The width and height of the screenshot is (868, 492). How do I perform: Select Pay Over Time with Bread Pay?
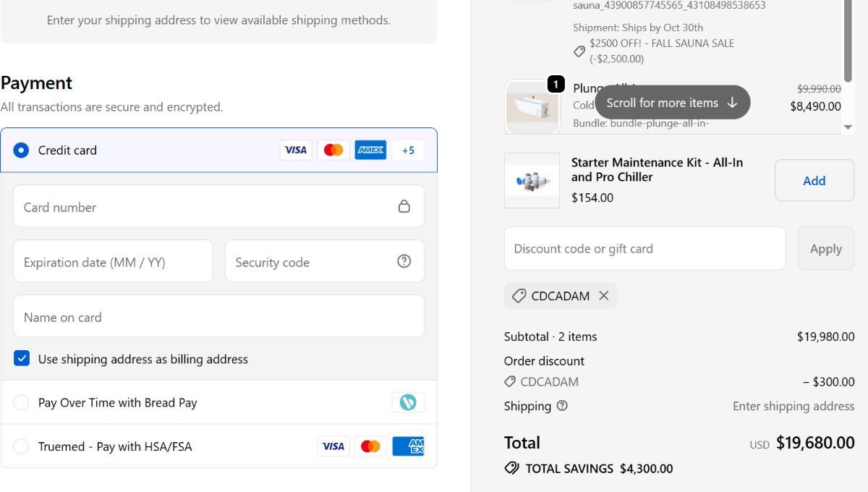point(22,402)
